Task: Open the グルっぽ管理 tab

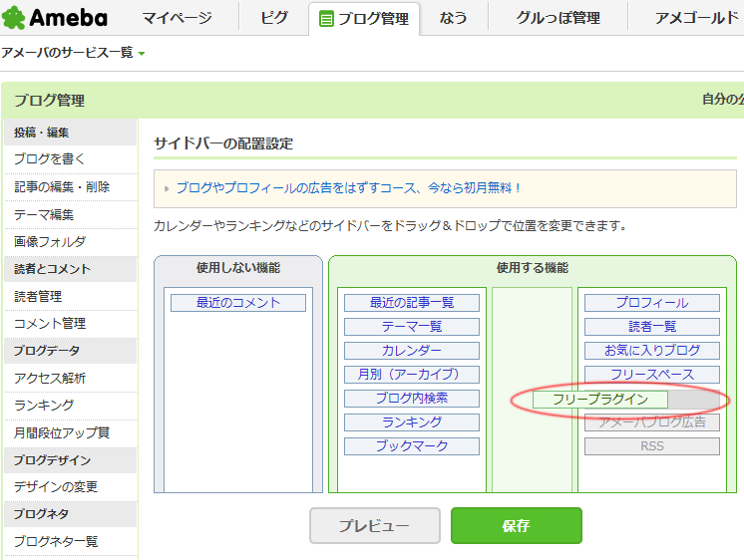Action: pyautogui.click(x=558, y=18)
